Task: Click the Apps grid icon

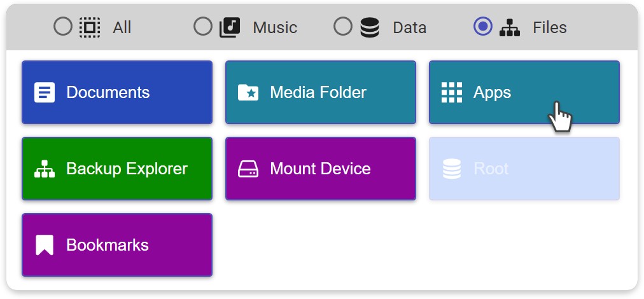Action: (452, 92)
